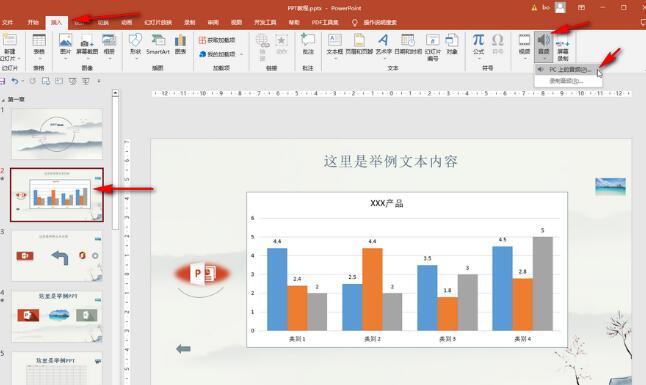Open the File (文件) tab
Viewport: 646px width, 385px height.
[7, 23]
